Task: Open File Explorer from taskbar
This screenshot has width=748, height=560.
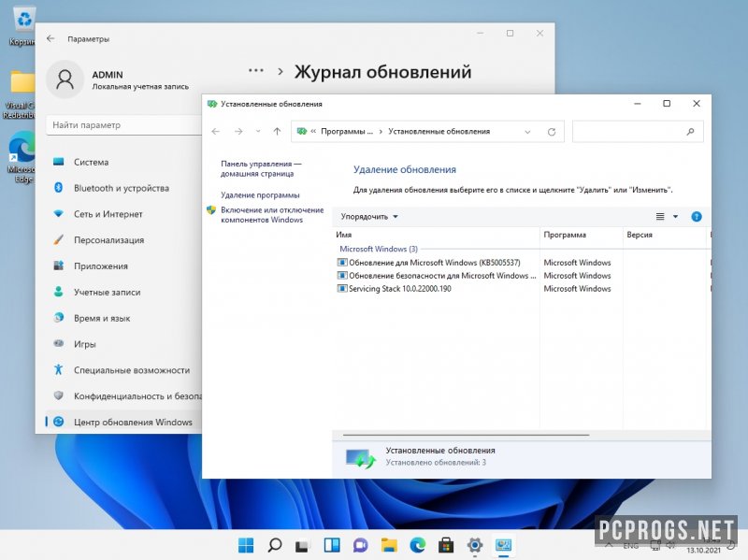Action: pos(389,545)
